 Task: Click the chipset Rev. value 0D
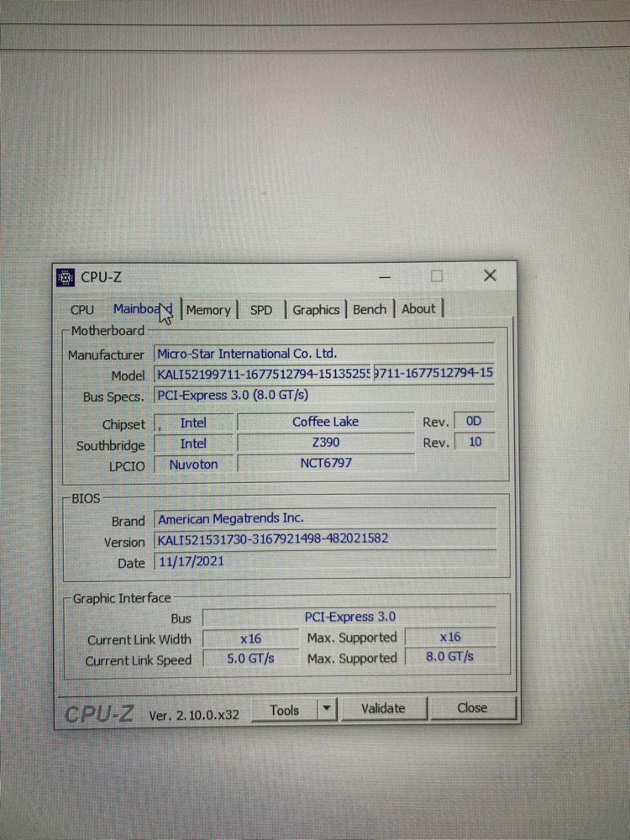[x=474, y=421]
